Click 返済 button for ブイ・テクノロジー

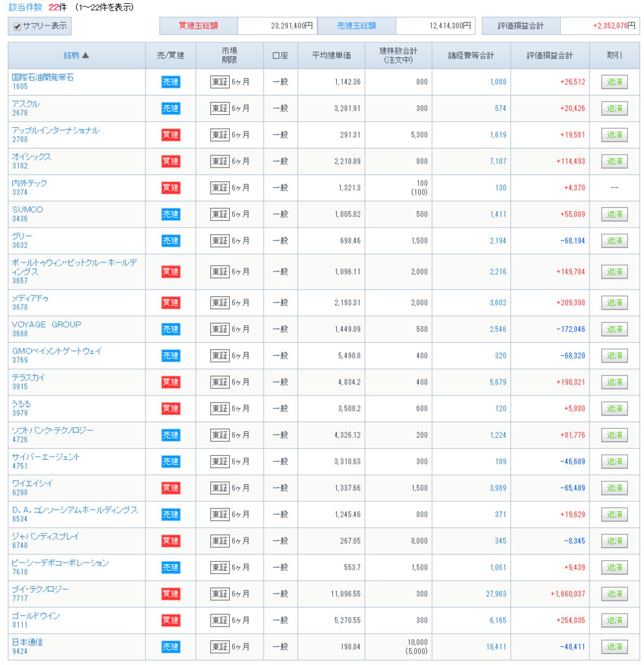pos(614,594)
